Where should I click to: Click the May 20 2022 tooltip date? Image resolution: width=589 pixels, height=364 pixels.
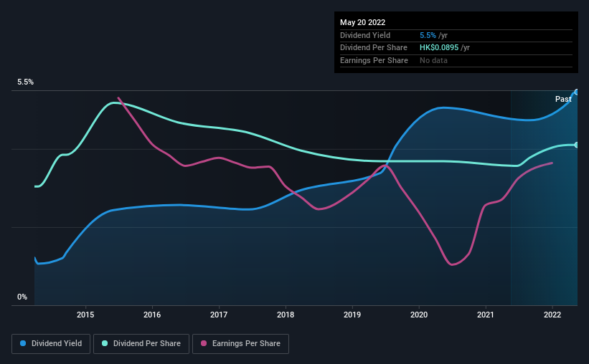click(362, 22)
